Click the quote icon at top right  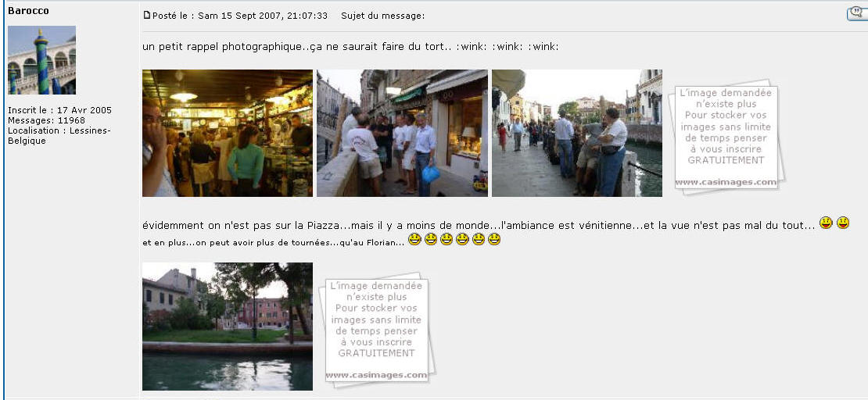(858, 14)
